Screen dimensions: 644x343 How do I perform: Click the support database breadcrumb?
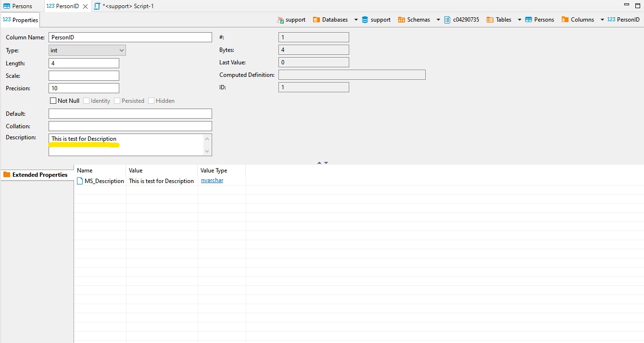376,20
